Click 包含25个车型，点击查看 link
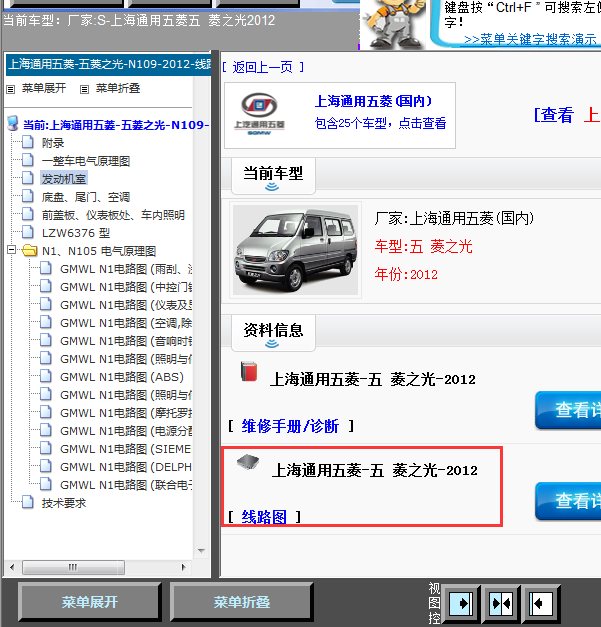Viewport: 601px width, 627px height. click(380, 123)
